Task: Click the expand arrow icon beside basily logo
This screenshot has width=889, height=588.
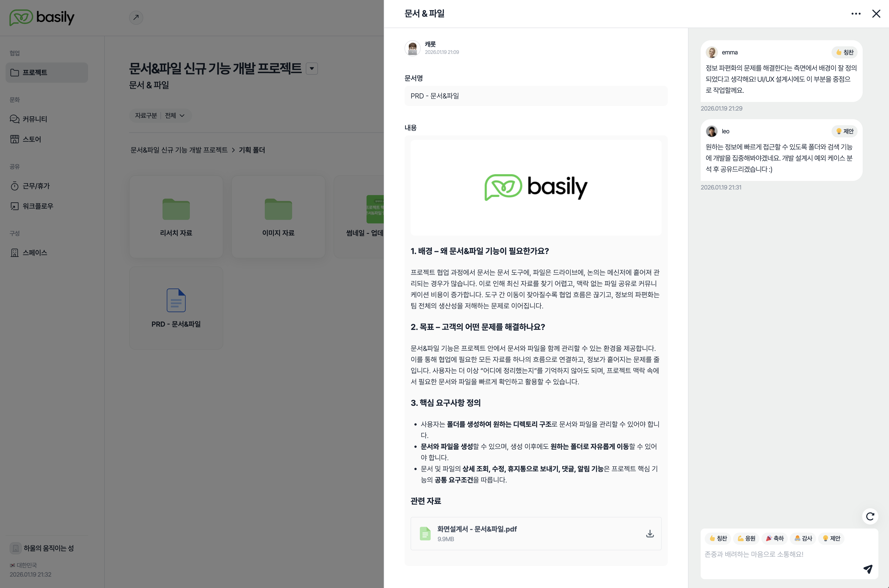Action: [136, 17]
